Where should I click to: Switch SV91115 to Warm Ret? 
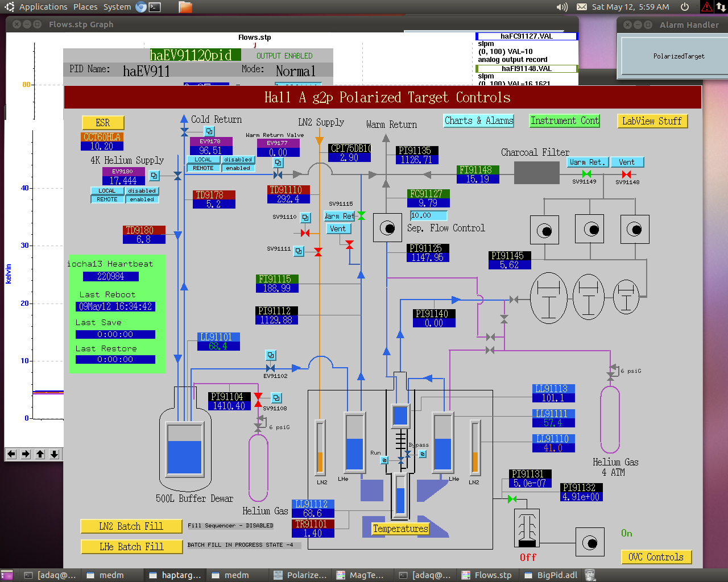tap(340, 216)
